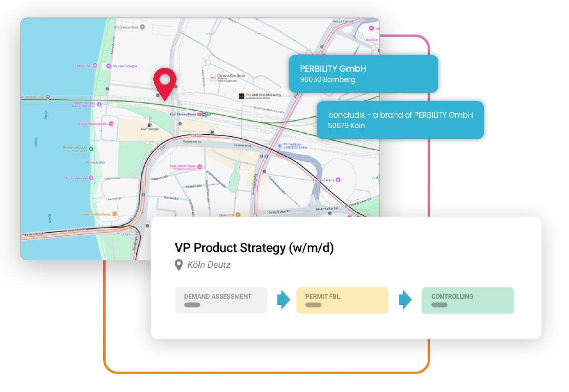Click the Rheinboulevard attraction marker icon

(91, 178)
